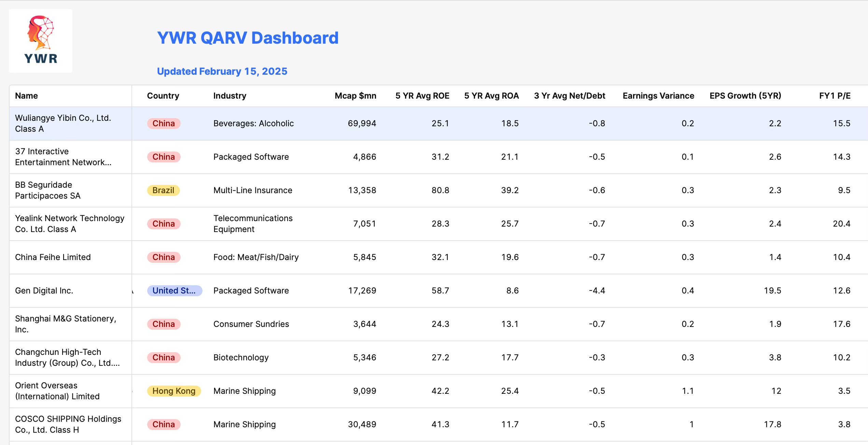Click the 8.6 ROA value
868x445 pixels.
tap(512, 291)
